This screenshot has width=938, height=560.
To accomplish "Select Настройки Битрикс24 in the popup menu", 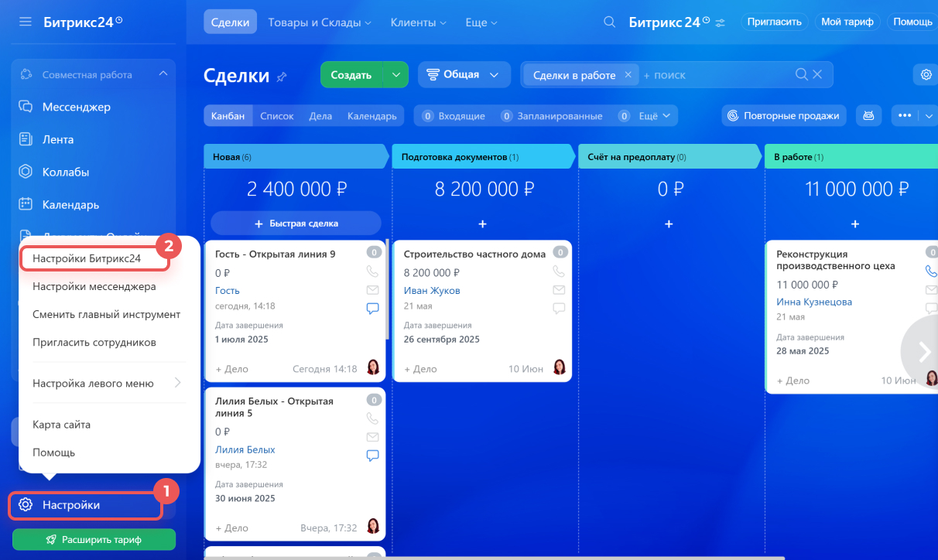I will [87, 258].
